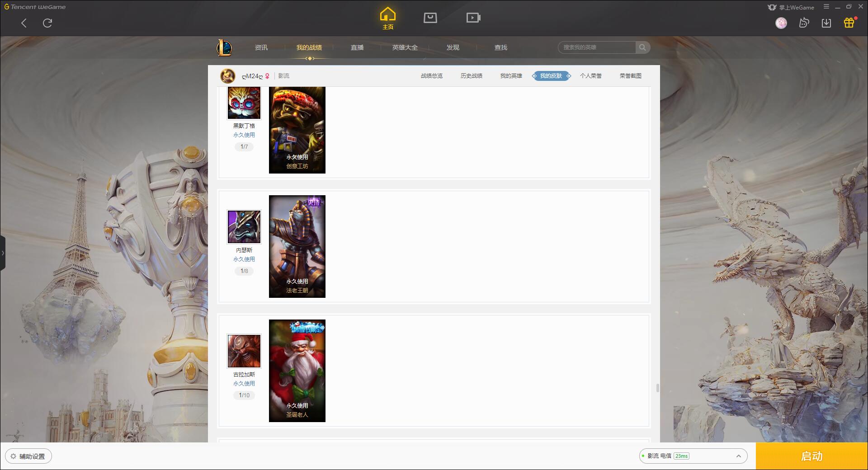This screenshot has width=868, height=470.
Task: Click 内瑟斯 champion portrait
Action: click(x=244, y=227)
